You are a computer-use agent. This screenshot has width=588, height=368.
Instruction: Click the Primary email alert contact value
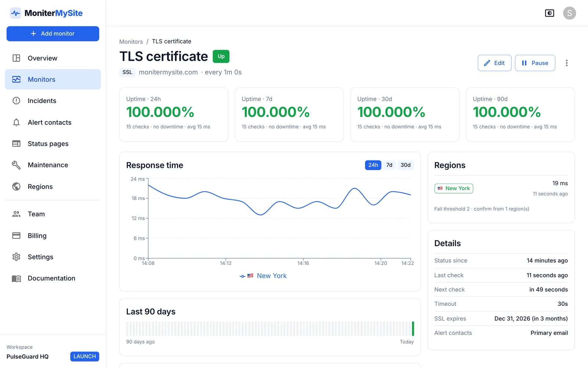point(549,333)
